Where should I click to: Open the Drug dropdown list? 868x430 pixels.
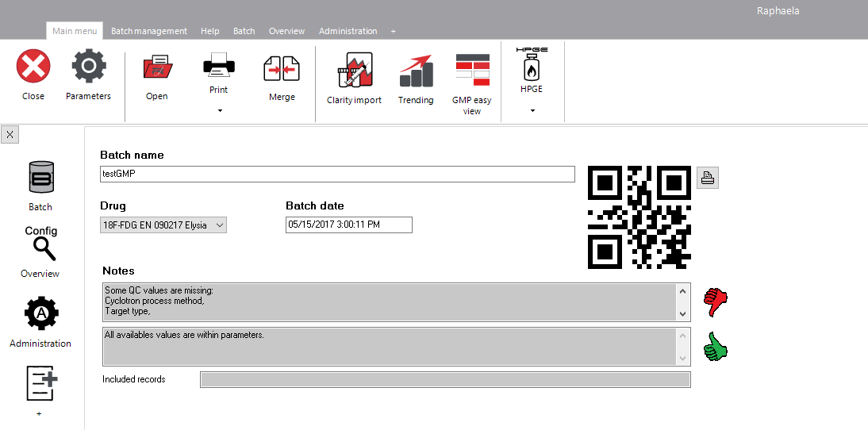coord(163,225)
